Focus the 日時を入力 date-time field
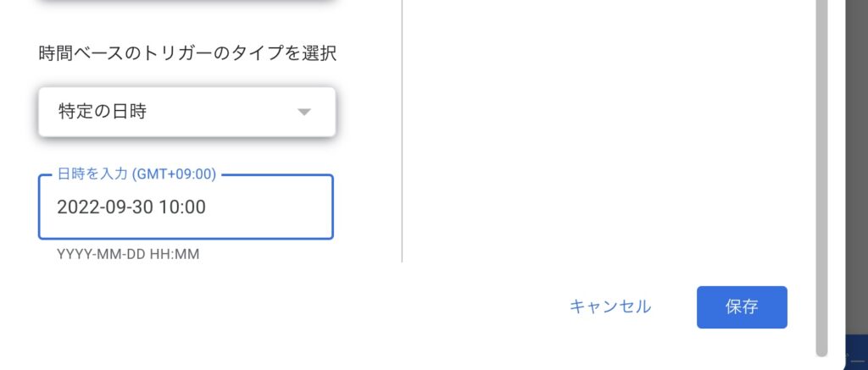 point(254,207)
